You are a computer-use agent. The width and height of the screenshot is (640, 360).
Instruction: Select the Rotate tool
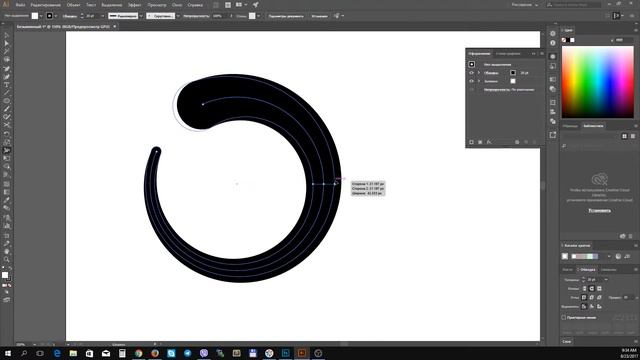(x=7, y=134)
